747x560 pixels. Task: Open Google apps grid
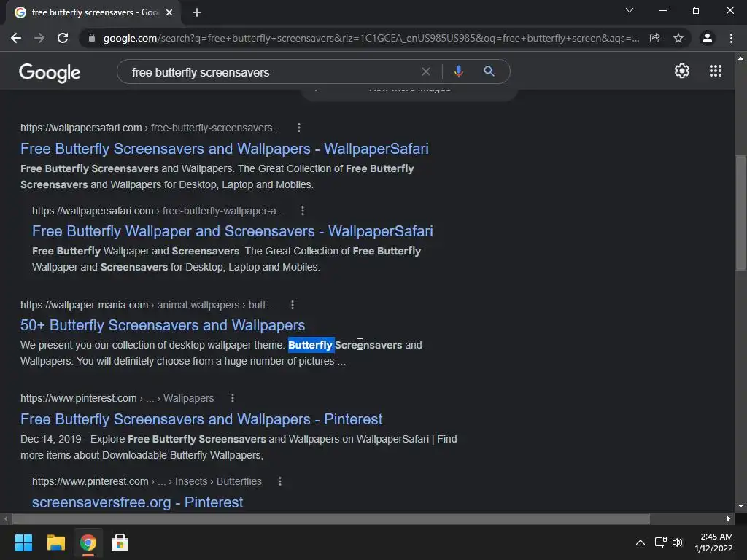pos(716,71)
